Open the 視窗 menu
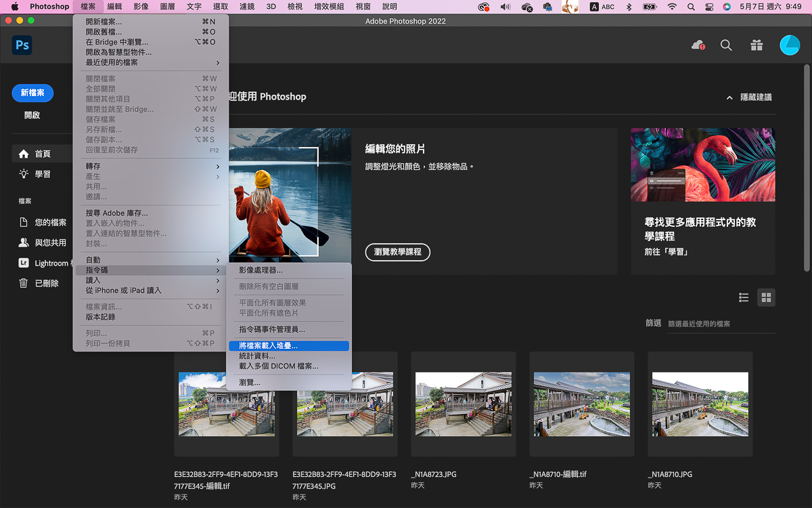The width and height of the screenshot is (812, 508). click(x=363, y=7)
